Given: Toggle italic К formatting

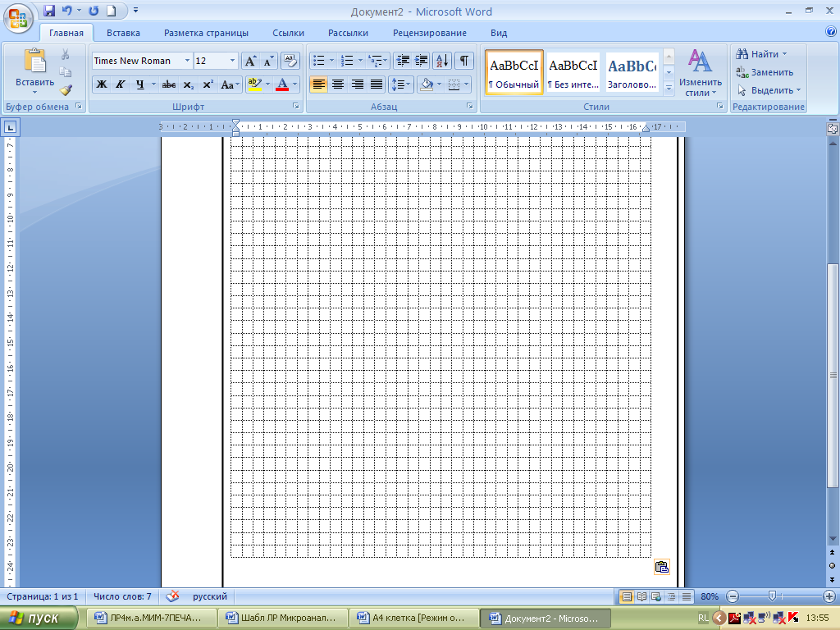Looking at the screenshot, I should pyautogui.click(x=121, y=84).
